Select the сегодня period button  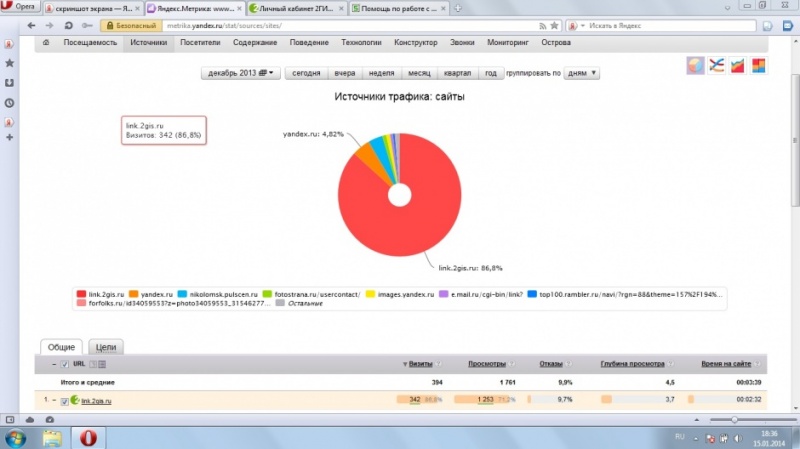tap(306, 73)
